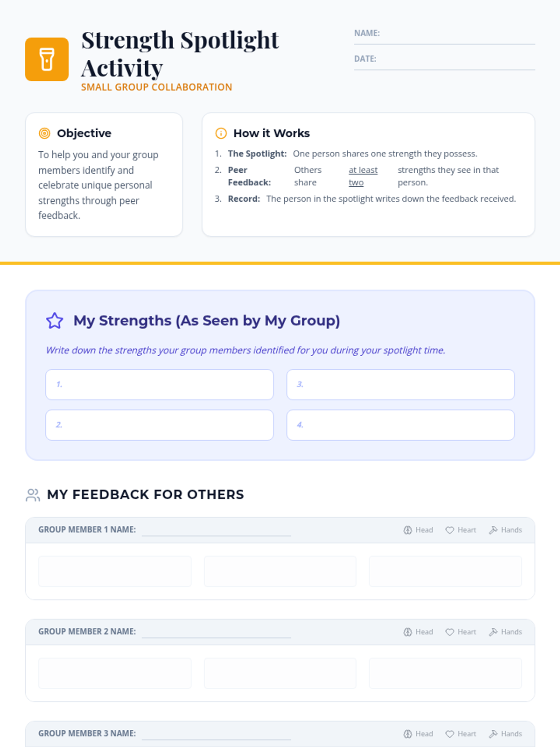Click strength box number 3
This screenshot has width=560, height=747.
click(400, 385)
